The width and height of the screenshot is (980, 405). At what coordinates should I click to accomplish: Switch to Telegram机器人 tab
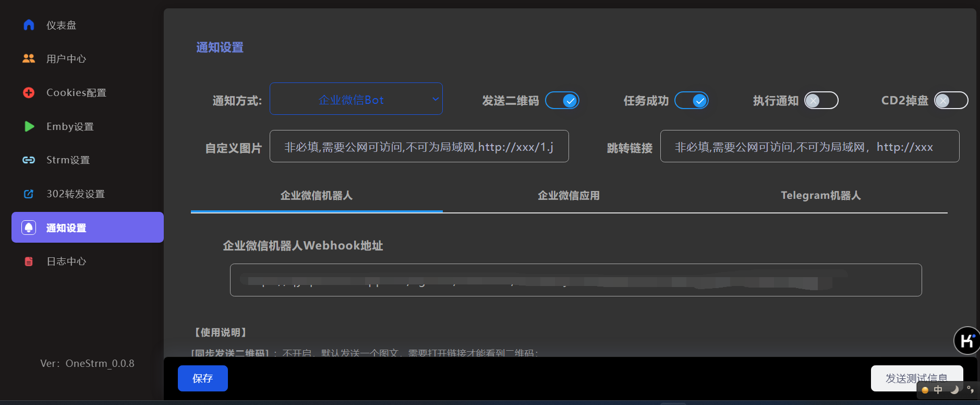coord(820,196)
